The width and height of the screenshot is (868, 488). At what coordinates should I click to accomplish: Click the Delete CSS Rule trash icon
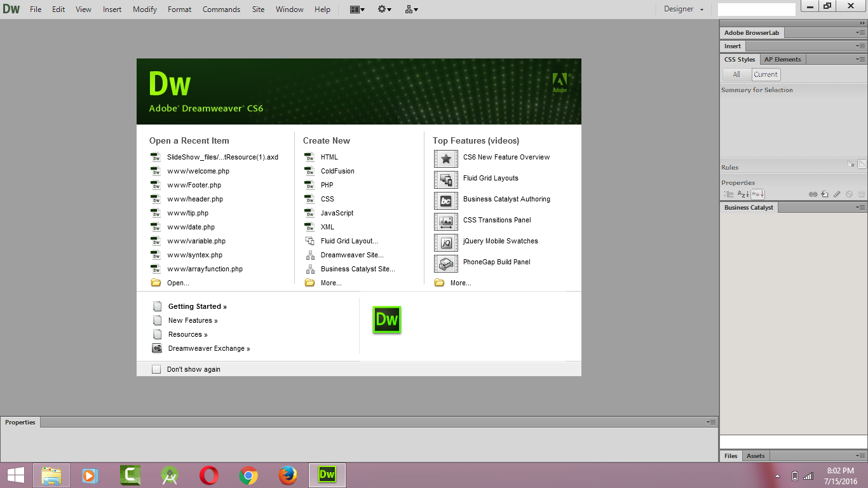(x=861, y=194)
